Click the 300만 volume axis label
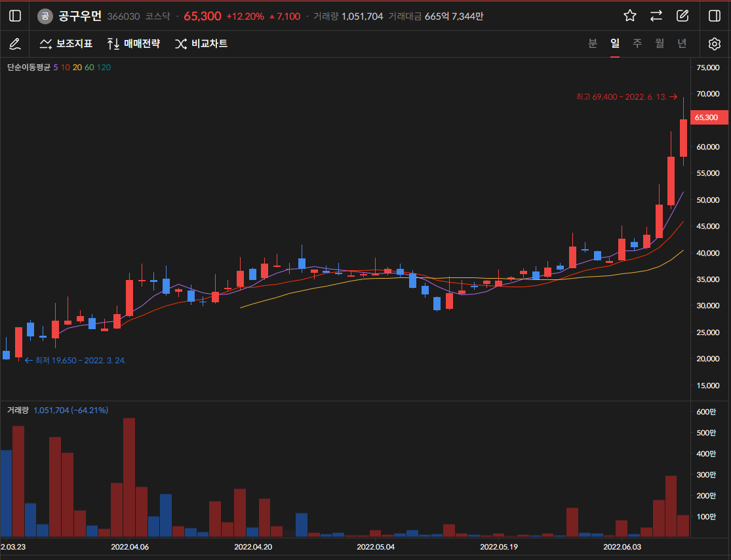The image size is (731, 560). tap(706, 475)
